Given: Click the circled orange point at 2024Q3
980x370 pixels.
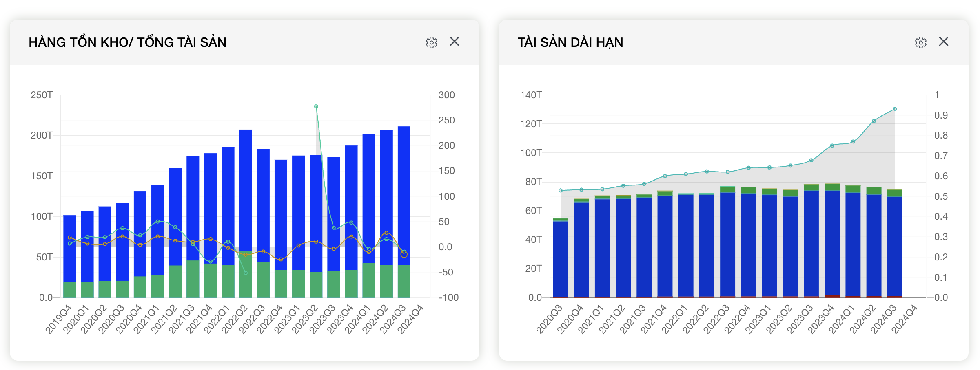Looking at the screenshot, I should (404, 254).
